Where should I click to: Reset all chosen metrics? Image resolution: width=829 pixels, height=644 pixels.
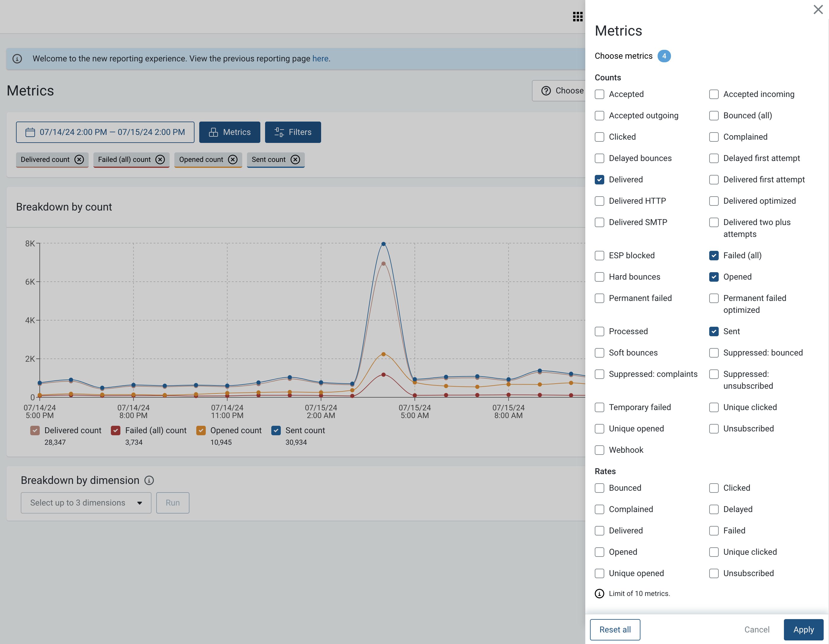615,629
